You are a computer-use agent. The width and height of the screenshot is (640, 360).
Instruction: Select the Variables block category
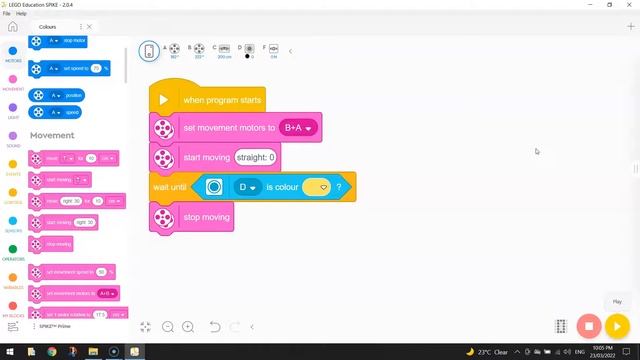click(13, 281)
